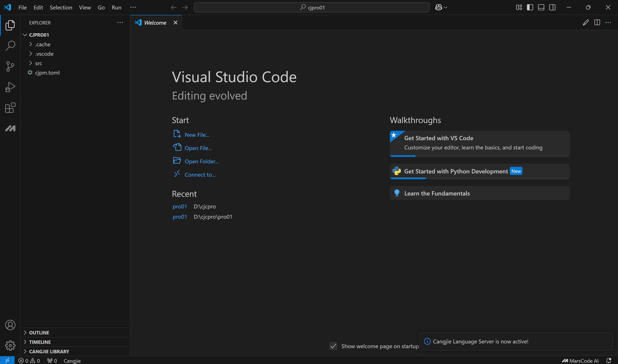Click the VS Code logo in title bar

point(8,7)
